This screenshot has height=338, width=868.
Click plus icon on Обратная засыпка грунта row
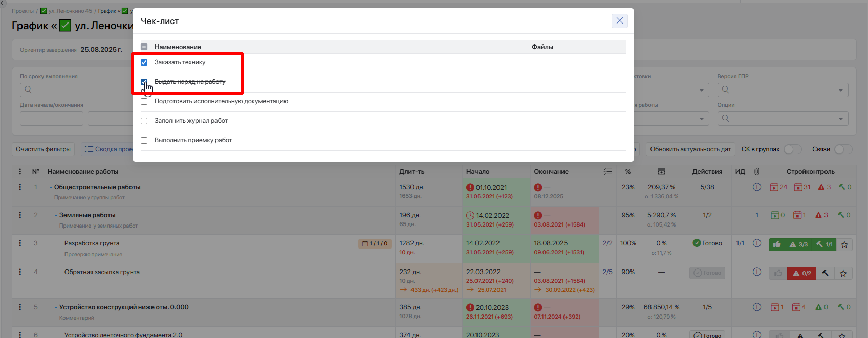tap(757, 272)
